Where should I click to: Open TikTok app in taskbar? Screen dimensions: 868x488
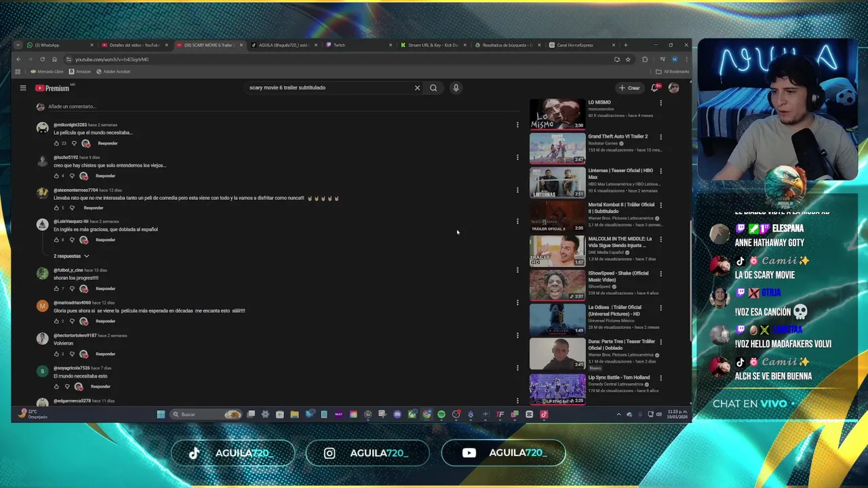[544, 414]
